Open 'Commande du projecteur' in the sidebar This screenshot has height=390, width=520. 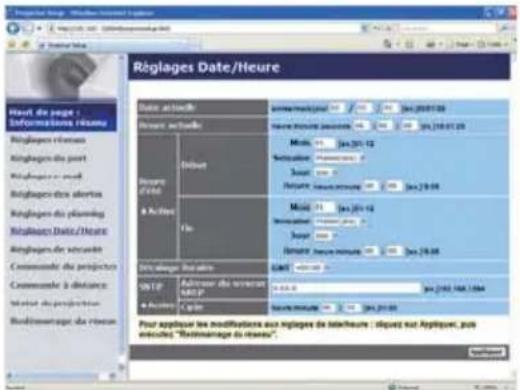[63, 267]
